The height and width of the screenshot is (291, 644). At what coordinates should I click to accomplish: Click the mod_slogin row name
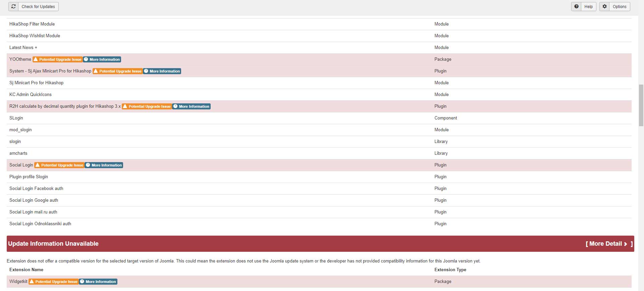pos(20,130)
